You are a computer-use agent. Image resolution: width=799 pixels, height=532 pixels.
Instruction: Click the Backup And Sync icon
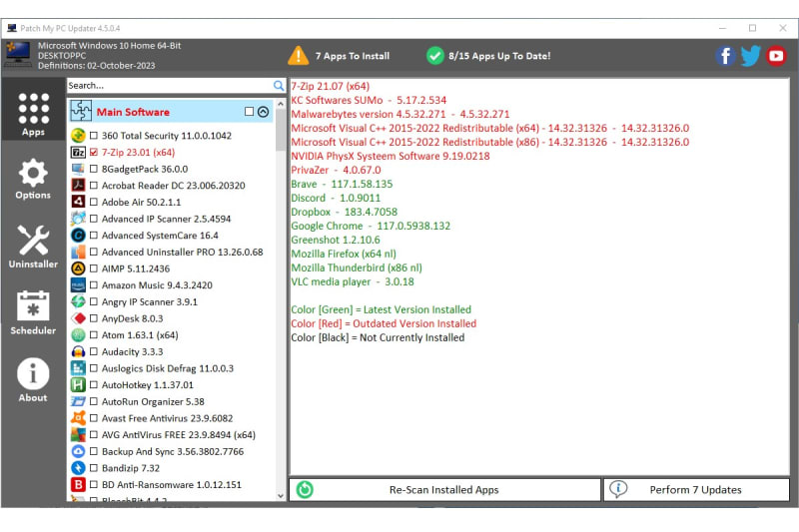(78, 451)
